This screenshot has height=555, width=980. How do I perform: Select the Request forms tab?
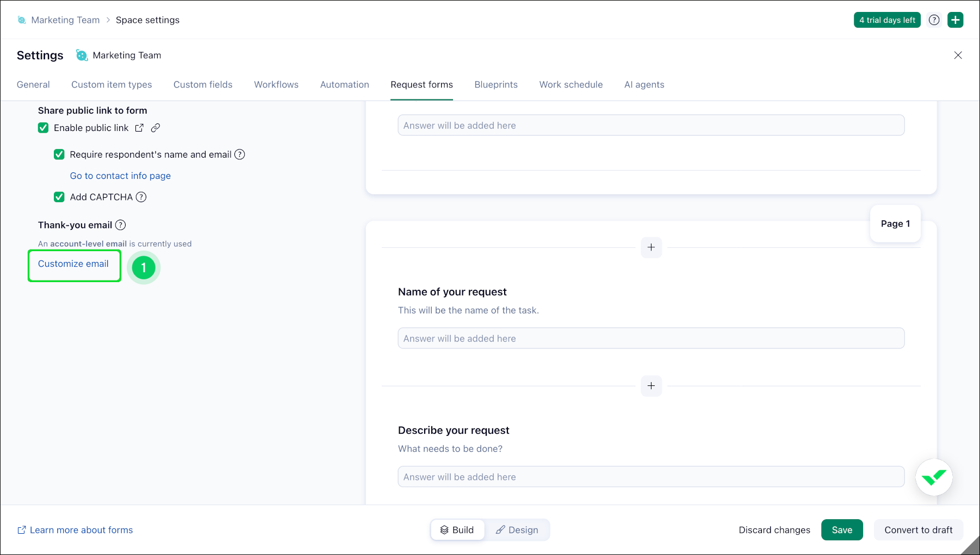[x=421, y=85]
